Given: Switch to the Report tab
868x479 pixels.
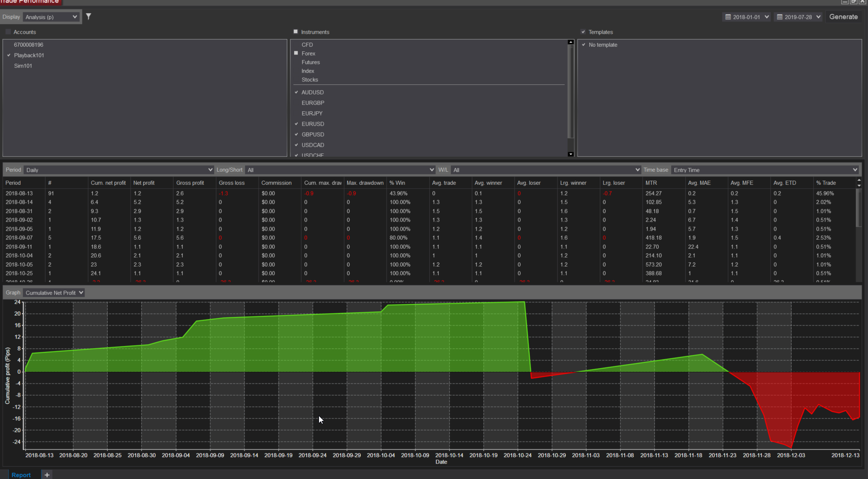Looking at the screenshot, I should pos(21,474).
